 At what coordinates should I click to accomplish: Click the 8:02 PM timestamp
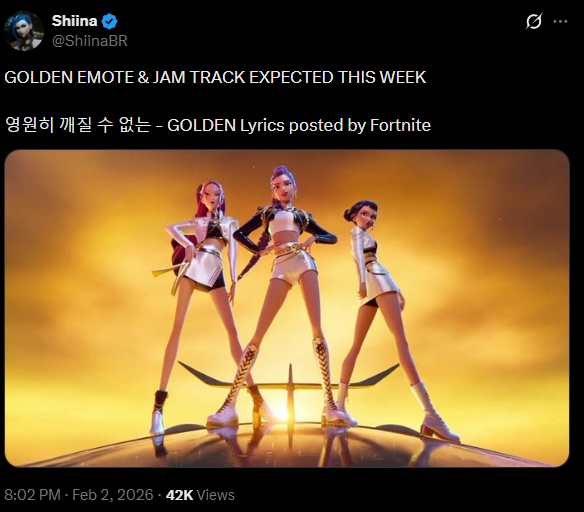click(x=32, y=495)
